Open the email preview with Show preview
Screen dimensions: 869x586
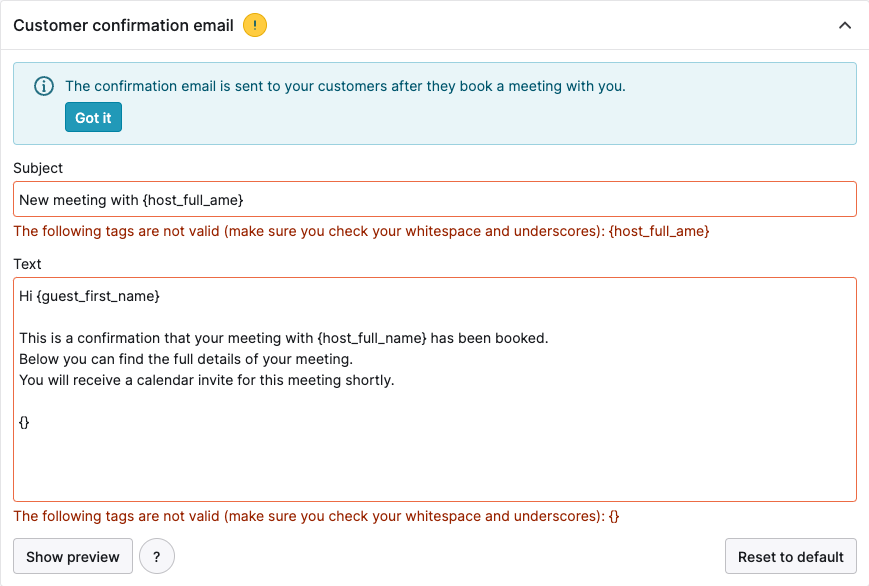click(73, 556)
